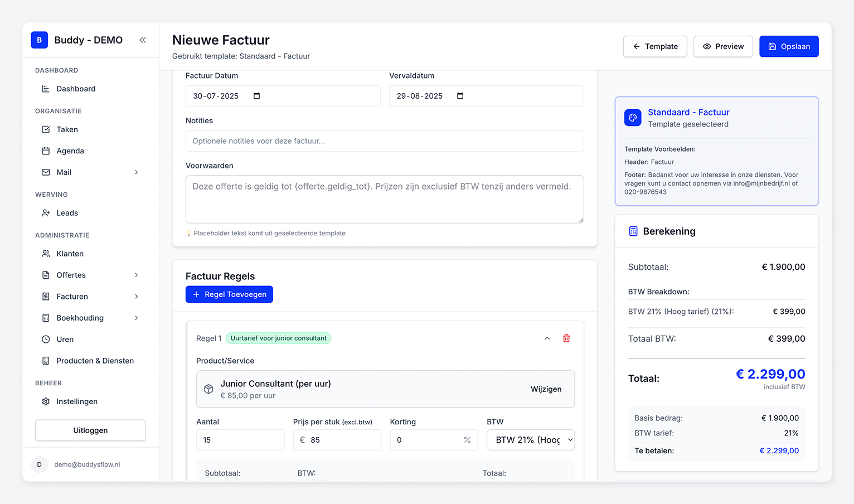Click the Agenda calendar icon
854x504 pixels.
[x=46, y=151]
